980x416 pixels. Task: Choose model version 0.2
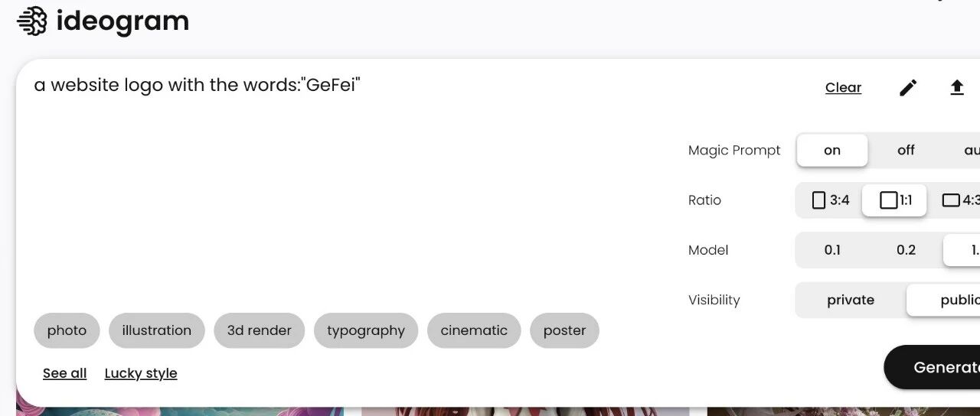point(906,250)
